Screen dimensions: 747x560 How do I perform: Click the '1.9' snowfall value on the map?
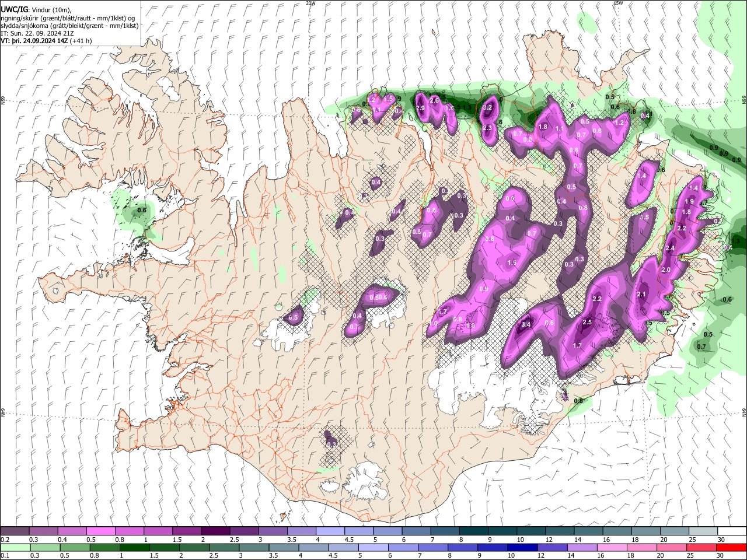coord(689,201)
